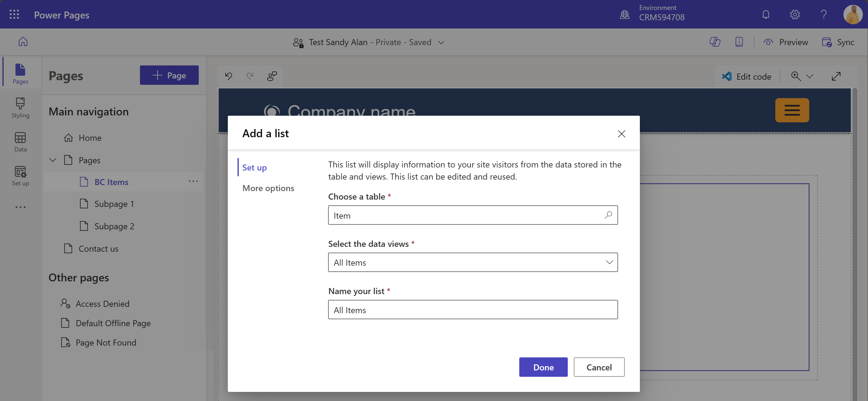
Task: Open the user profile avatar
Action: click(x=853, y=15)
